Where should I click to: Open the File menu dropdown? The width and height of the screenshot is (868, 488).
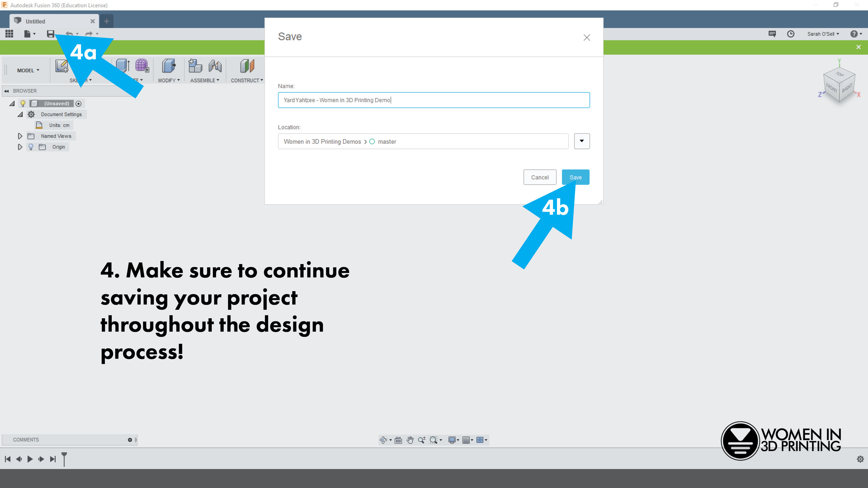tap(30, 34)
